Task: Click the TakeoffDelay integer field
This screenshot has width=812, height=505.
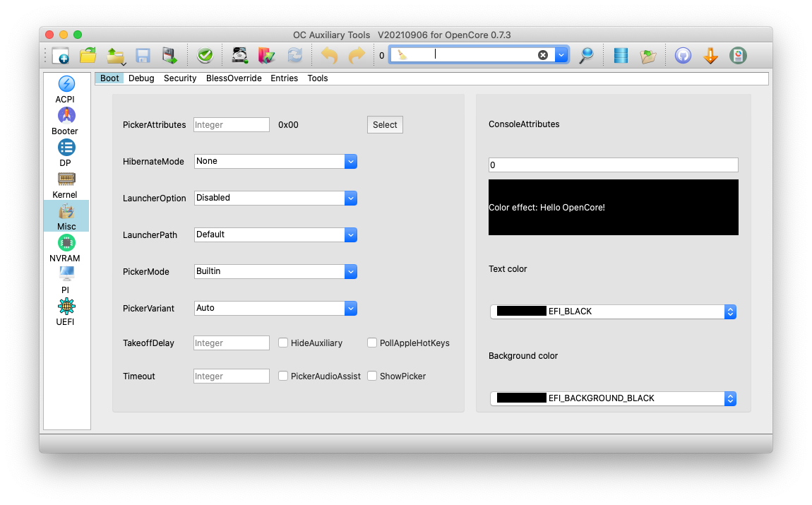Action: pyautogui.click(x=232, y=343)
